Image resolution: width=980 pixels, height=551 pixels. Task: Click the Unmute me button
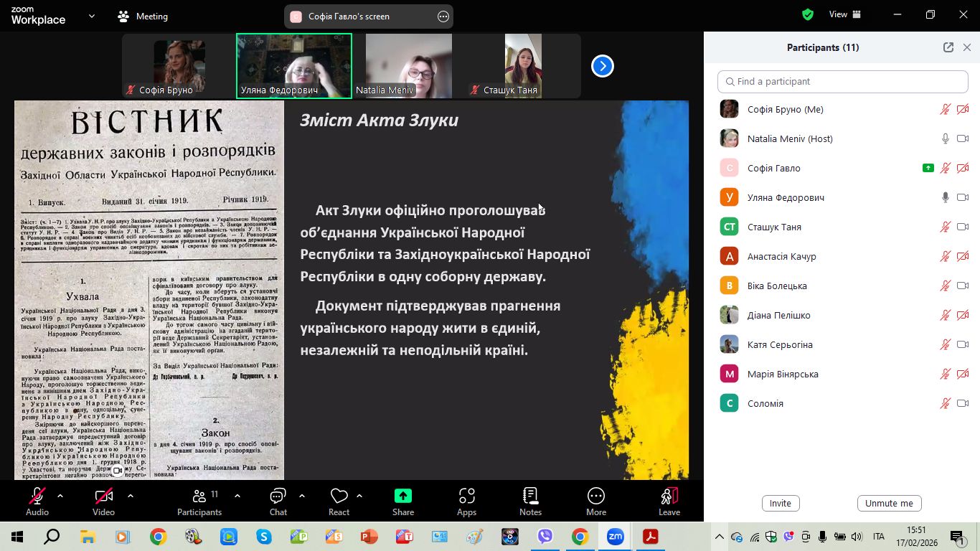pos(889,503)
